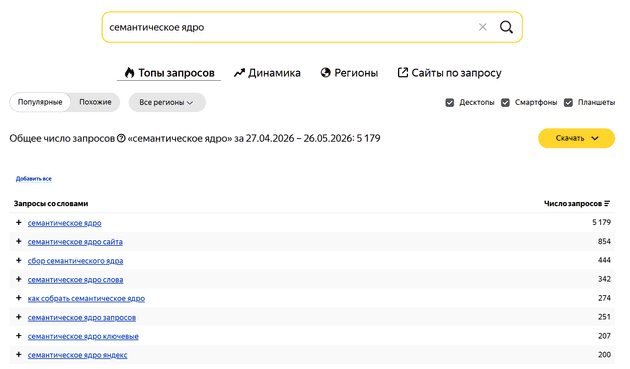Image resolution: width=630 pixels, height=369 pixels.
Task: Click sort icon next to Число запросов
Action: point(607,203)
